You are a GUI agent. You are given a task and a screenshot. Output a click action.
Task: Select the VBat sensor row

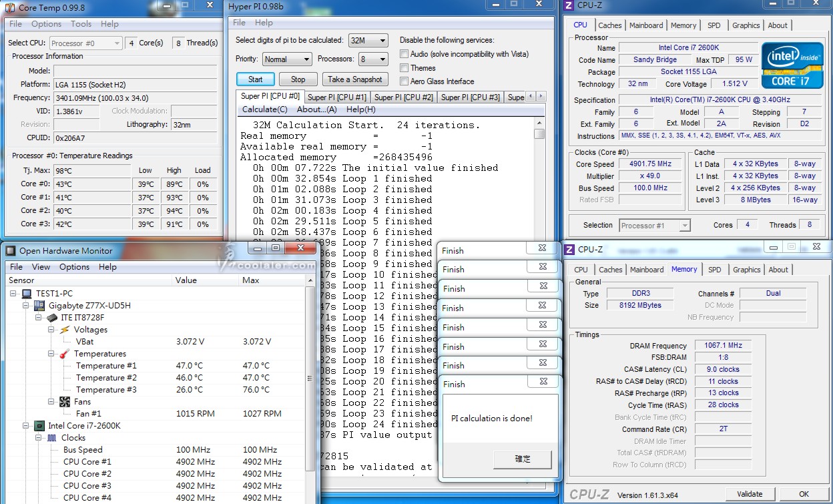tap(155, 342)
